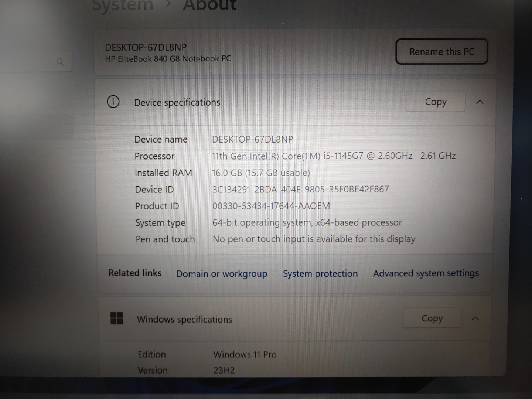Select the Device name value DESKTOP-67DL8NP
Viewport: 532px width, 399px height.
pos(253,139)
